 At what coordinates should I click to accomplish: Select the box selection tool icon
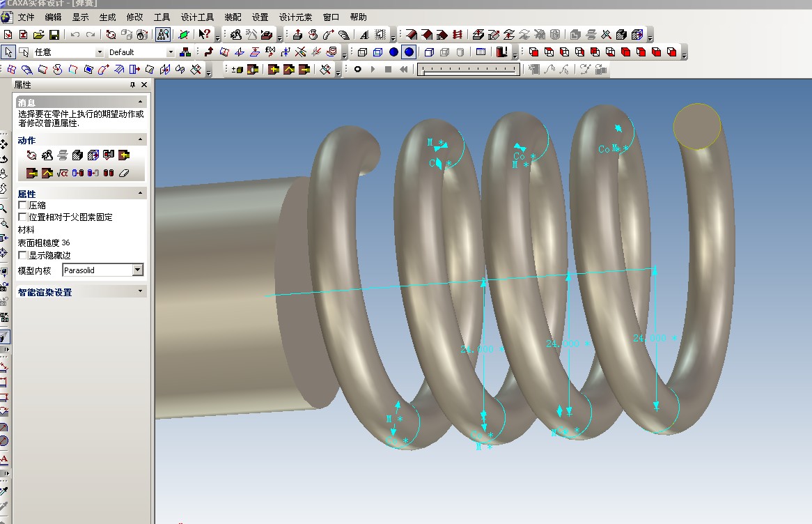(24, 52)
